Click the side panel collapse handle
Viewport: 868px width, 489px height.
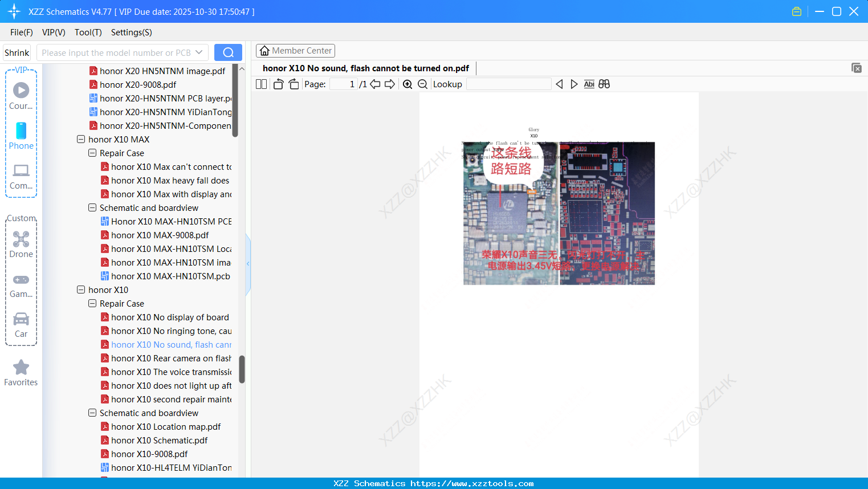tap(248, 264)
